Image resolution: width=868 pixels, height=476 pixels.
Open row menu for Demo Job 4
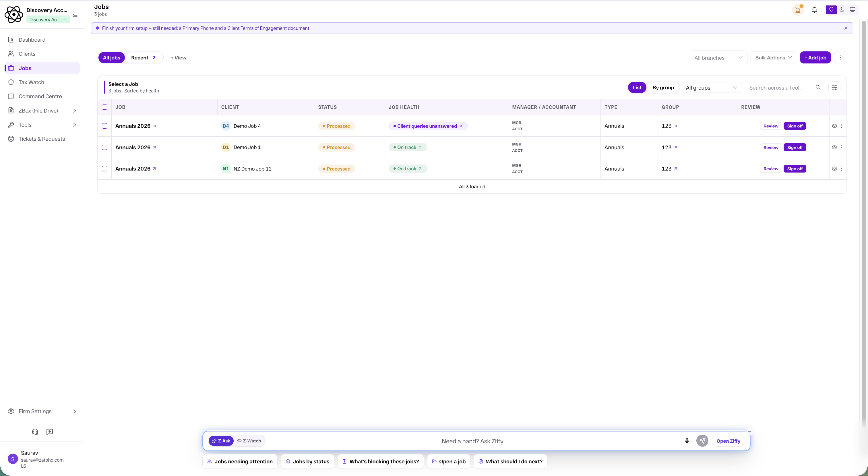pyautogui.click(x=841, y=126)
